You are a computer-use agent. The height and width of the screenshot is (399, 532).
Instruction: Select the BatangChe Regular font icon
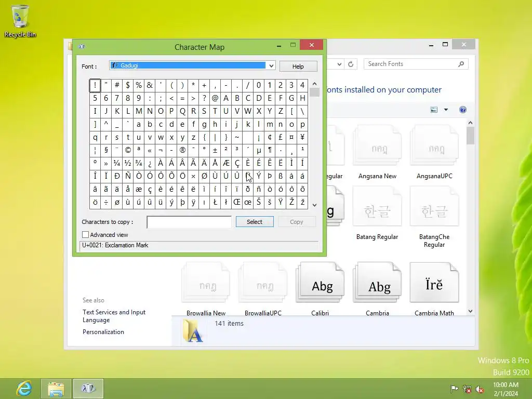[x=434, y=206]
